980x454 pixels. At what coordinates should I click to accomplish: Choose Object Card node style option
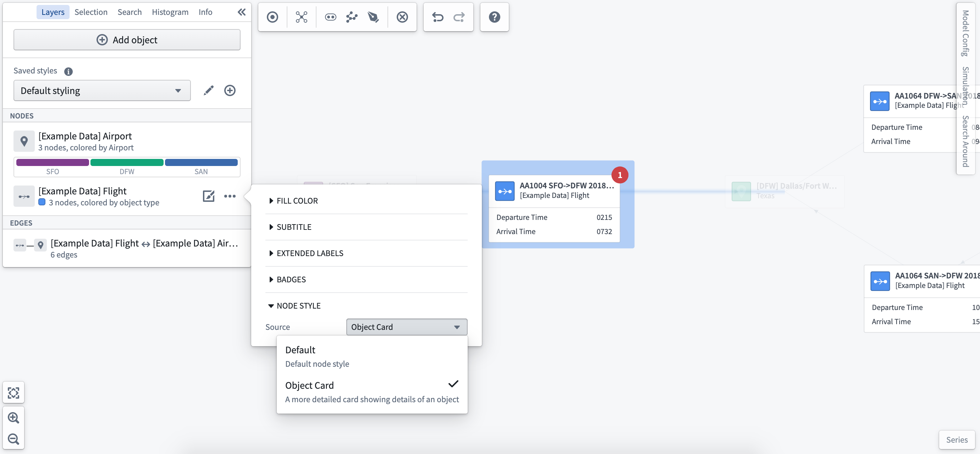[372, 392]
